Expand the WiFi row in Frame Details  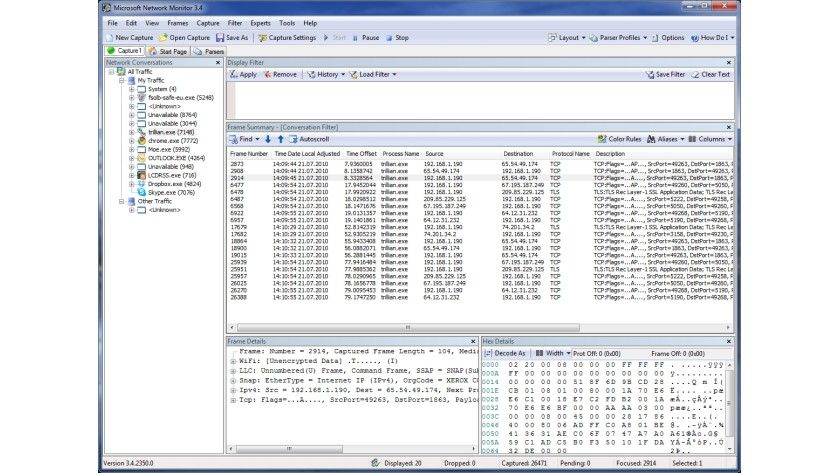click(x=234, y=362)
